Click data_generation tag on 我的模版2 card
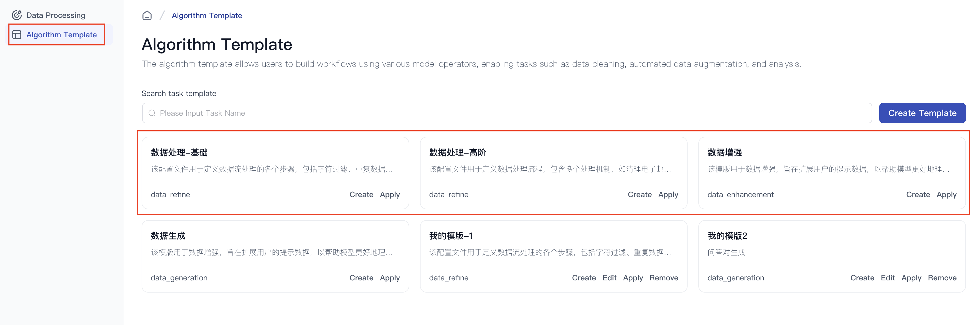This screenshot has width=980, height=325. click(x=735, y=278)
